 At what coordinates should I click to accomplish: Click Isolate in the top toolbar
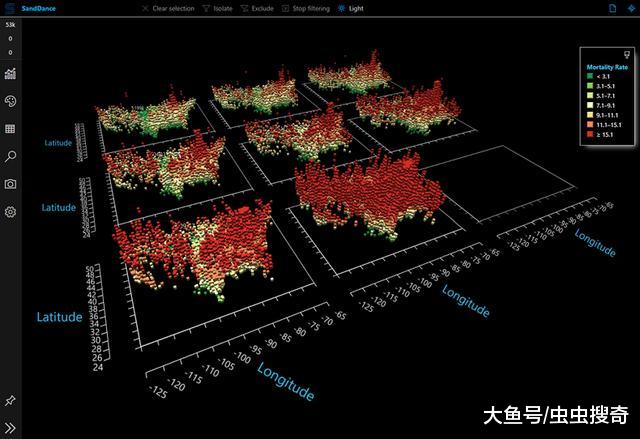coord(219,8)
